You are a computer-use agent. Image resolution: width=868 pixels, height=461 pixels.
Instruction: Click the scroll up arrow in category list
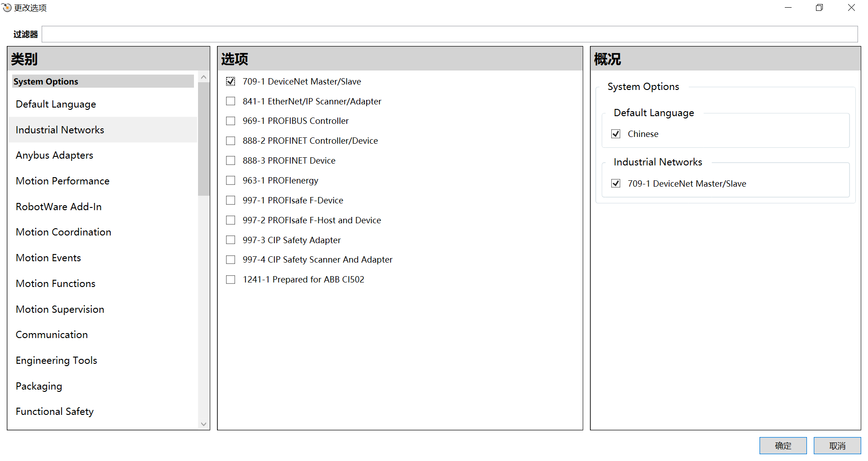tap(203, 77)
